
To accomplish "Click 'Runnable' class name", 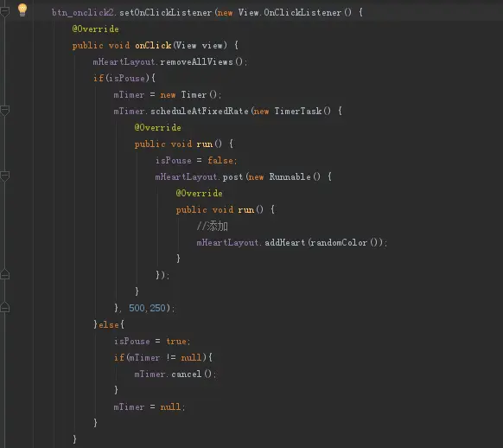I will click(290, 176).
